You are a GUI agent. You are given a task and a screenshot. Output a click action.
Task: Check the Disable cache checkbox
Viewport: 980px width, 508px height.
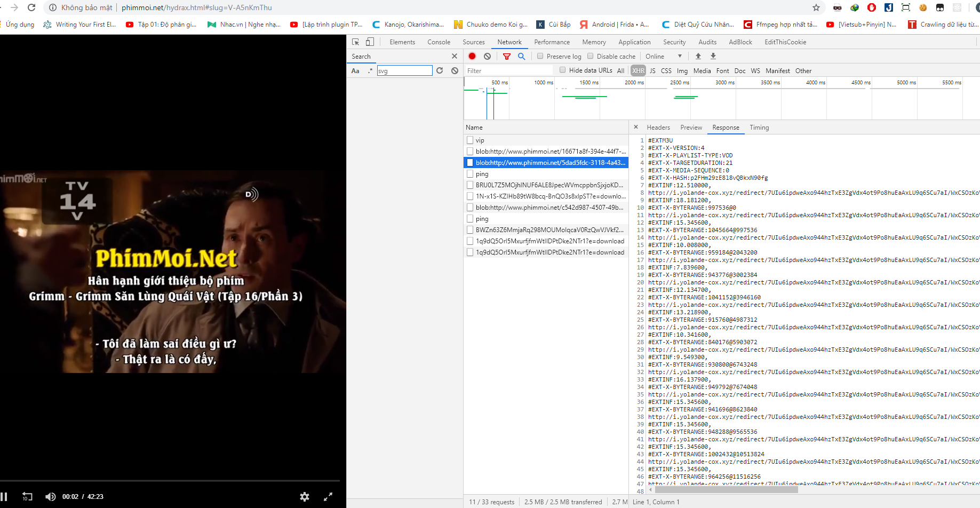click(590, 56)
